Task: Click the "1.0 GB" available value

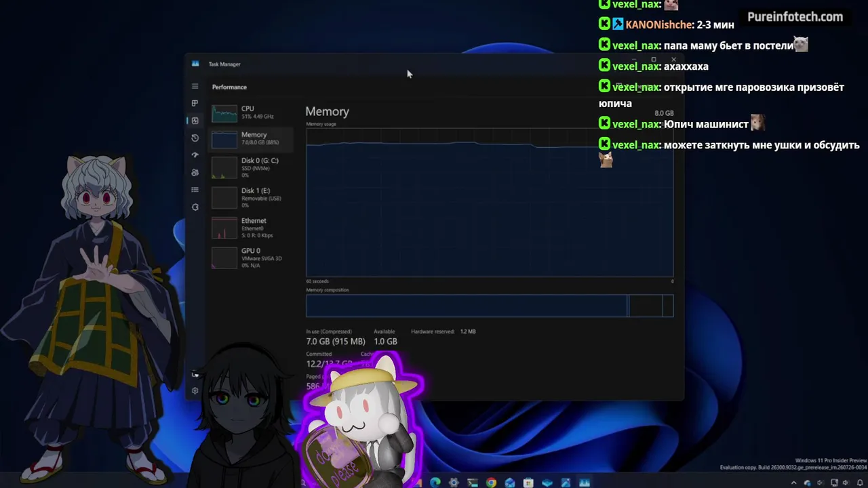Action: pos(385,342)
